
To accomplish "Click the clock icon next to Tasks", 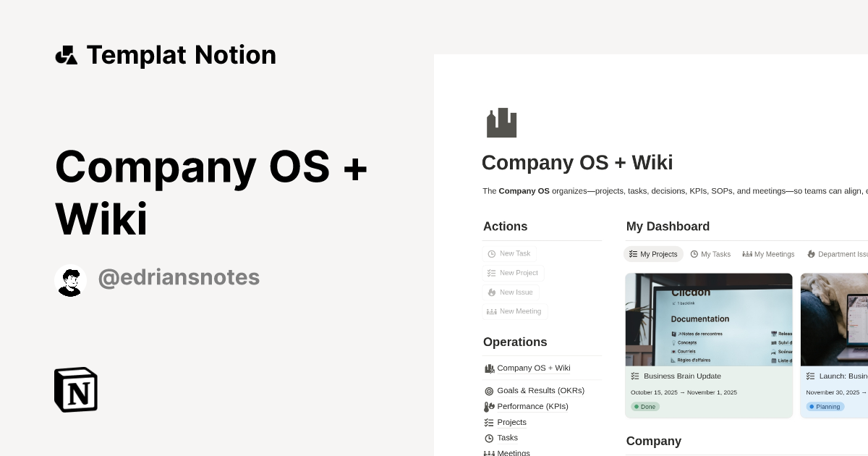I will coord(489,438).
